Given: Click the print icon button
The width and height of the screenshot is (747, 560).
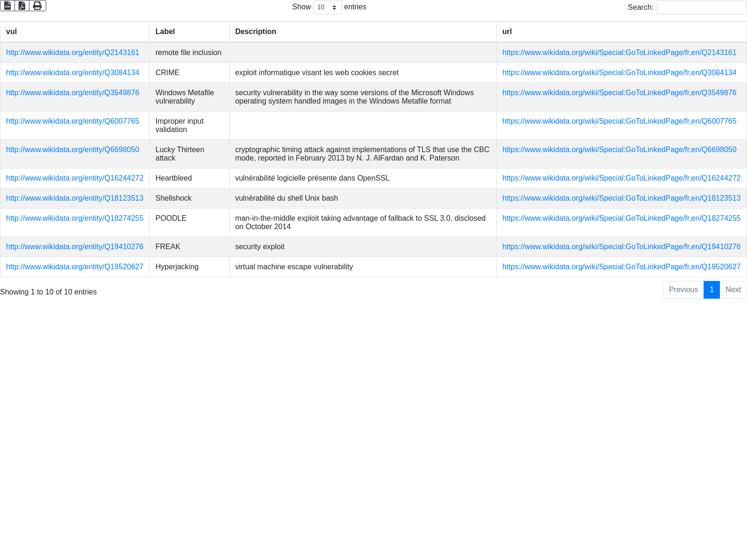Looking at the screenshot, I should tap(37, 6).
